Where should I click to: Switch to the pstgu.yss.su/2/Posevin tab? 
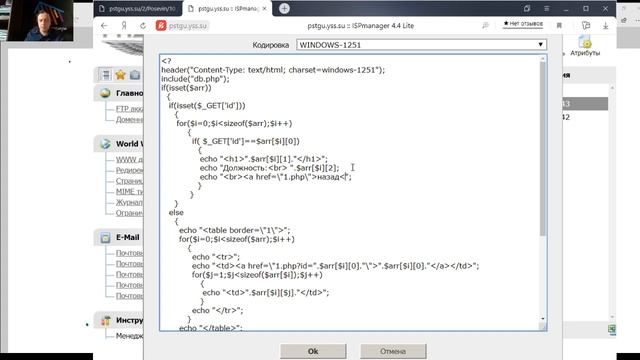click(x=138, y=9)
